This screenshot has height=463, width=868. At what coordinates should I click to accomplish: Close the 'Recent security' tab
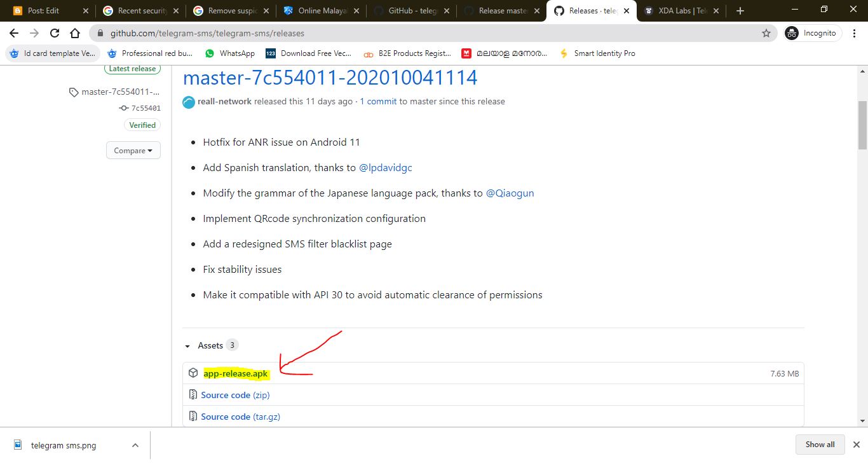(x=176, y=11)
